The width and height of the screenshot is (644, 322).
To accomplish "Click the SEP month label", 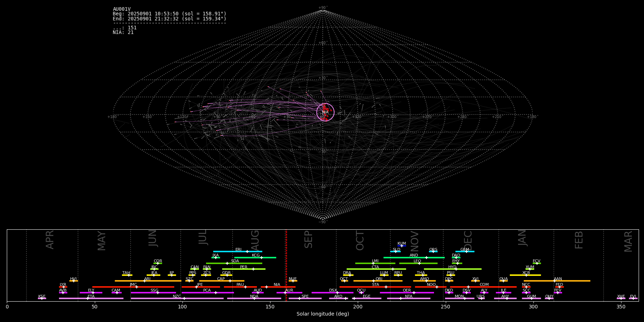I will (x=308, y=239).
